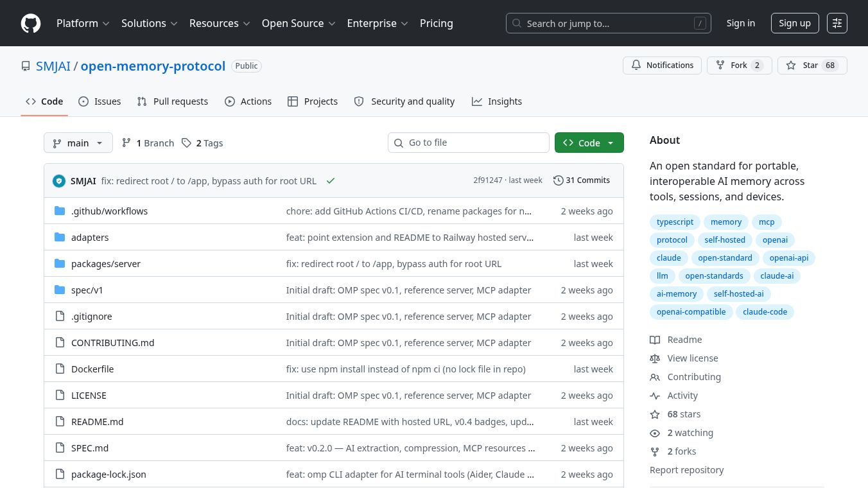
Task: Click the SMJAI avatar icon in commit row
Action: click(59, 181)
